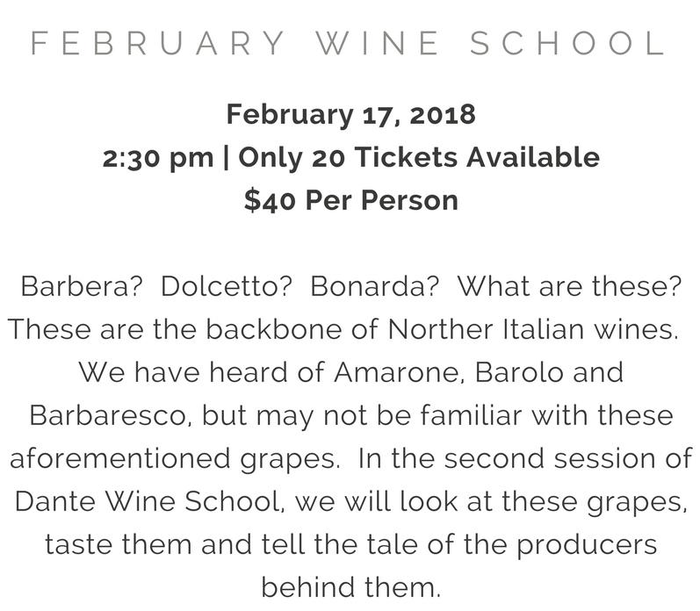Select the February 17, 2018 date text
The height and width of the screenshot is (611, 700).
tap(351, 115)
